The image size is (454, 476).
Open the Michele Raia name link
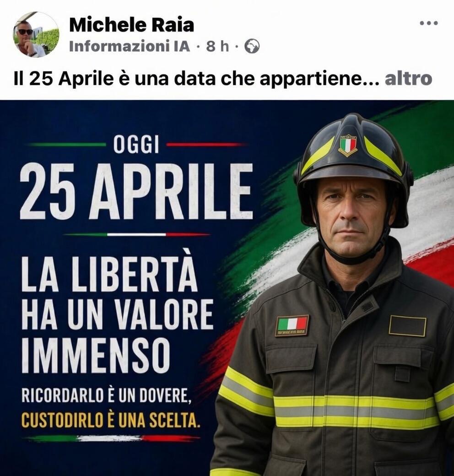click(x=131, y=25)
